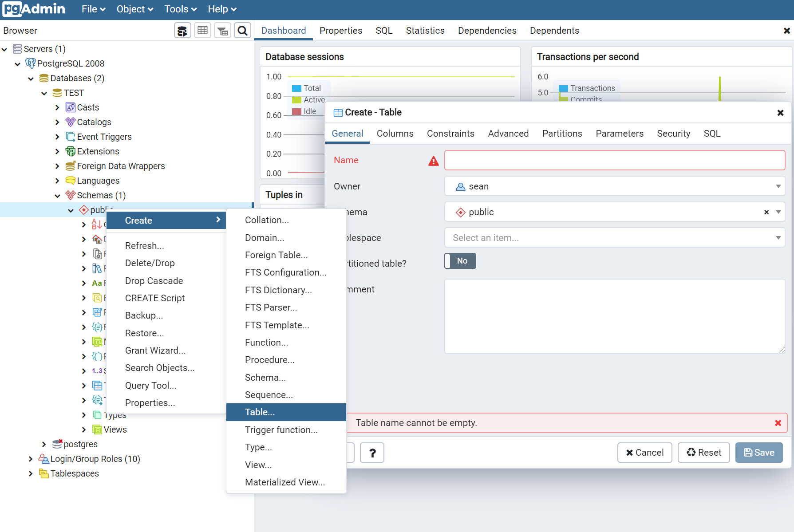Open the Help menu
This screenshot has height=532, width=794.
coord(222,9)
